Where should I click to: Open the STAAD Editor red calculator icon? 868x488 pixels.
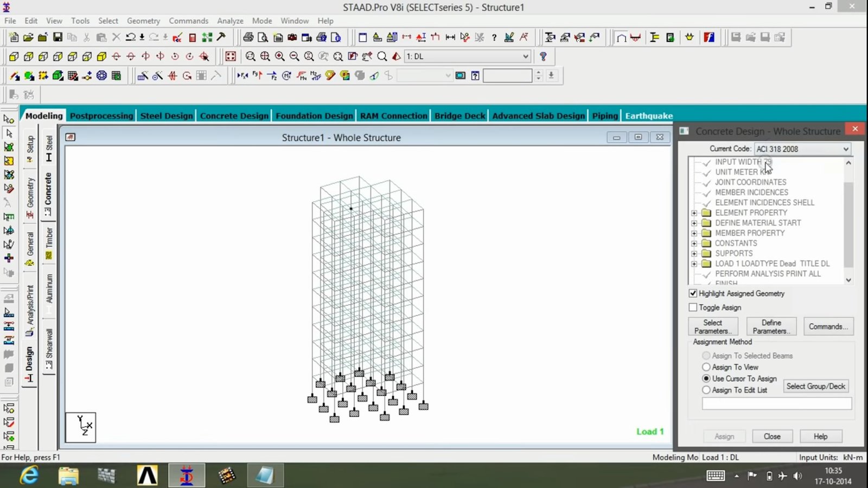coord(192,37)
